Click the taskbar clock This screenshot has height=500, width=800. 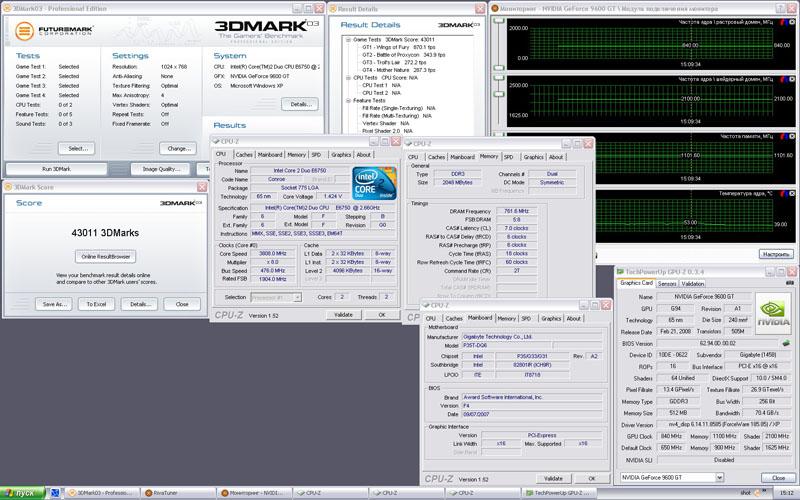pos(786,493)
